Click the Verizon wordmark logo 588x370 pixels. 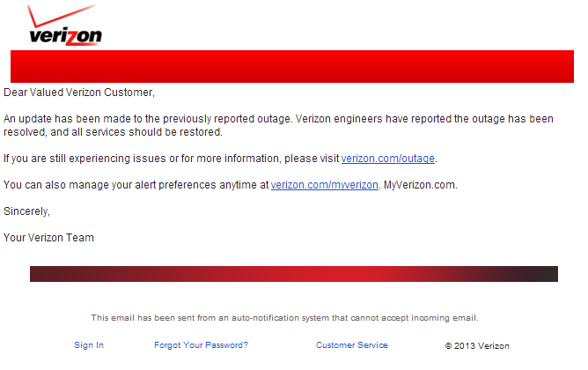[66, 36]
